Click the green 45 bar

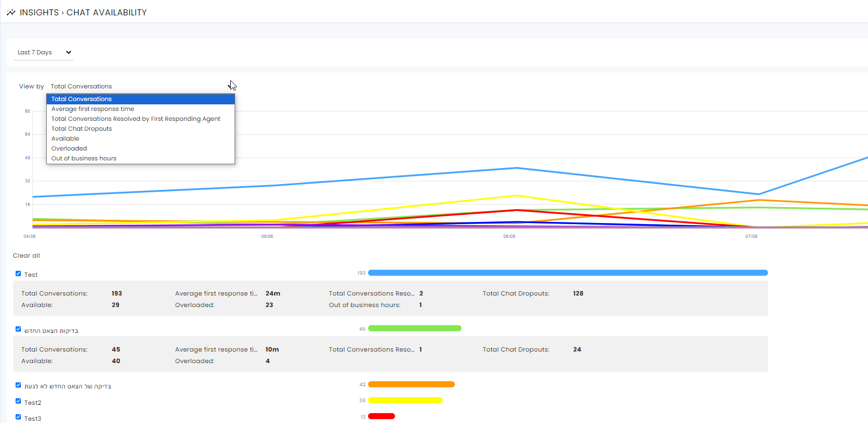[x=415, y=329]
